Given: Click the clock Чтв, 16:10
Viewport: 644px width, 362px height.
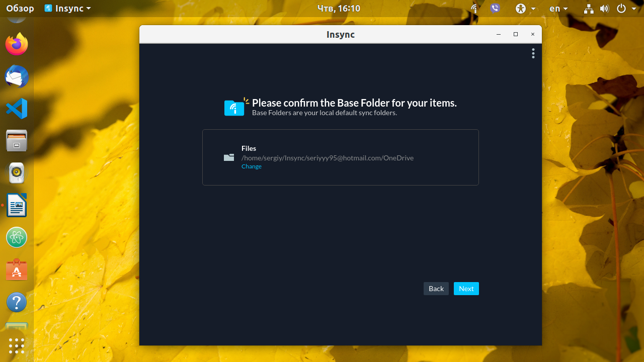Looking at the screenshot, I should [339, 8].
